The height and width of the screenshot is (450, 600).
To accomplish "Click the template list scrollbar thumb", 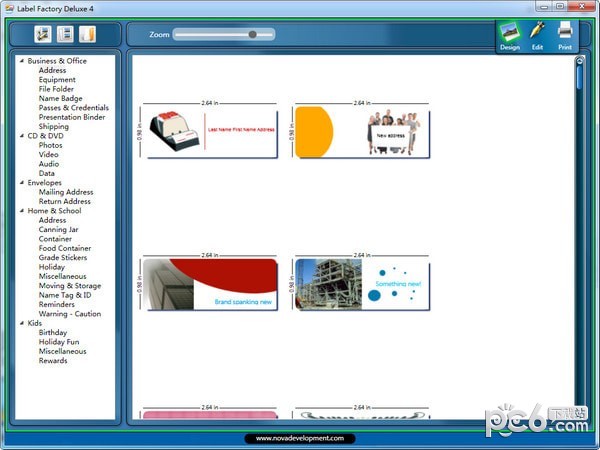I will 580,77.
